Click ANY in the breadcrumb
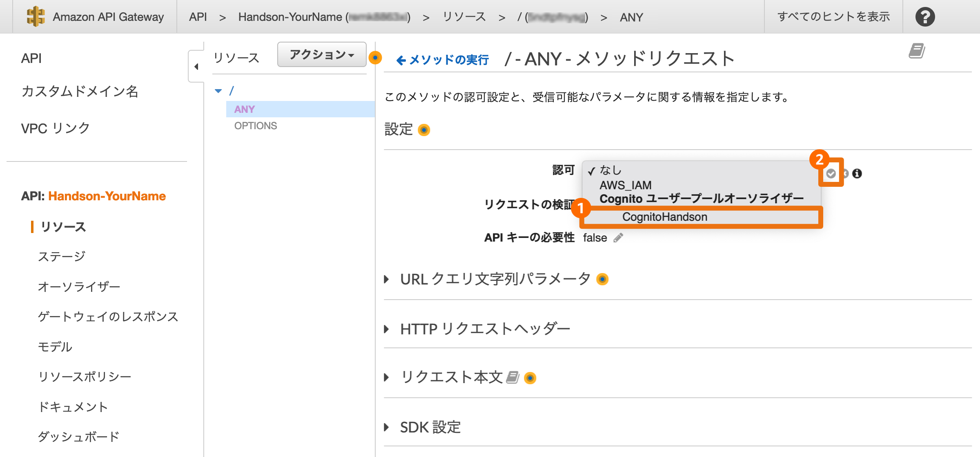This screenshot has height=457, width=980. pyautogui.click(x=631, y=17)
